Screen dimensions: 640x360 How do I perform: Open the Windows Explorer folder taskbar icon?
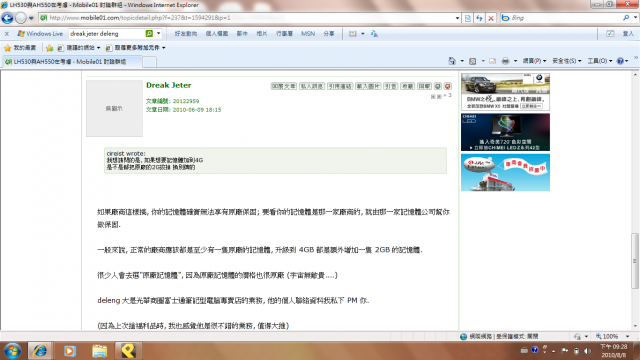99,351
